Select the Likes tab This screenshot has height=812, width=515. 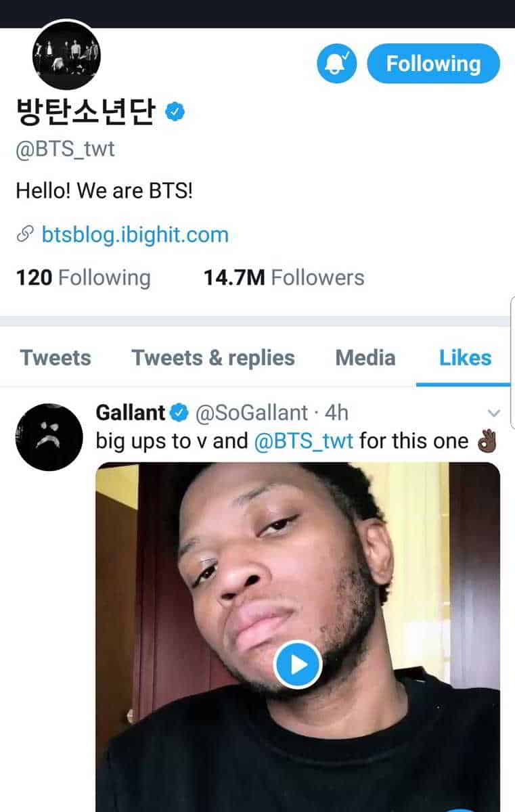pyautogui.click(x=465, y=357)
